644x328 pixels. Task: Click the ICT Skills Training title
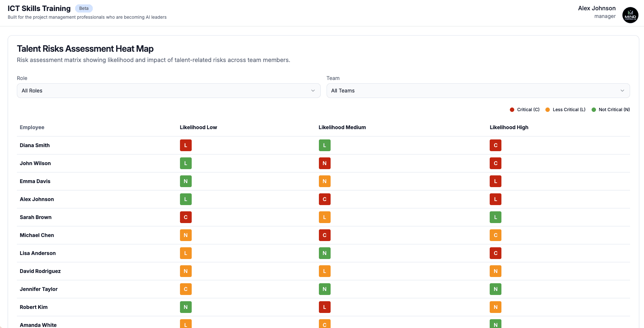pos(39,8)
